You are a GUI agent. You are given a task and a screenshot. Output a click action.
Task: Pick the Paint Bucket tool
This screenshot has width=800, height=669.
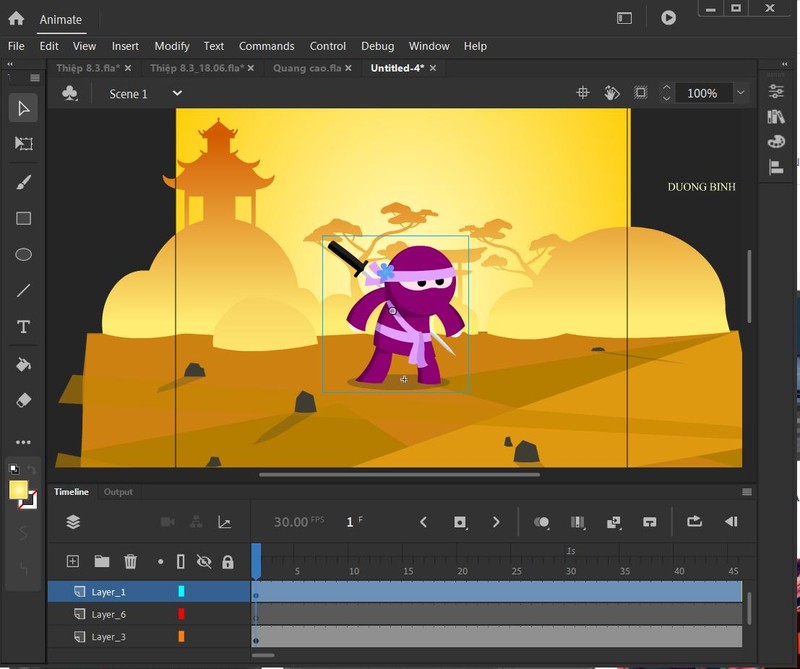tap(24, 364)
